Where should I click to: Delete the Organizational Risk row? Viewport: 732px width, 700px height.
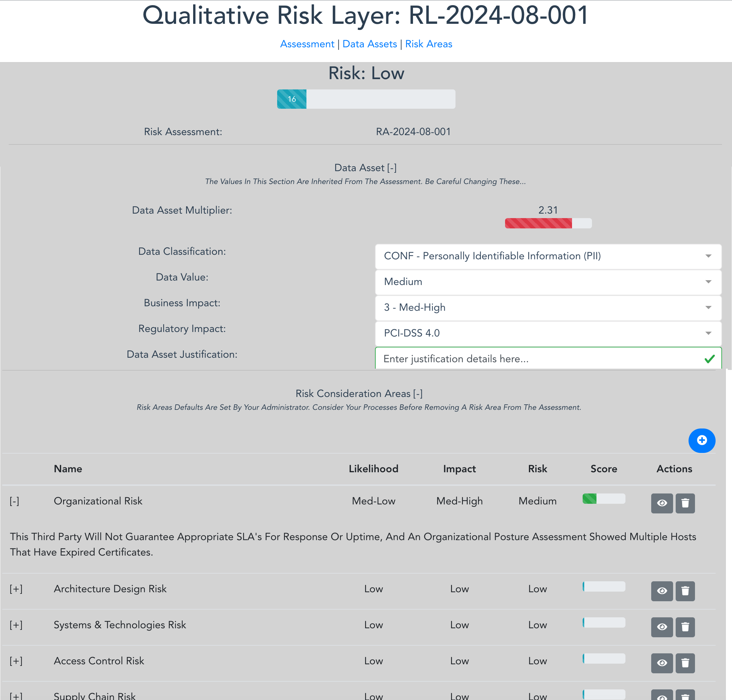coord(685,503)
